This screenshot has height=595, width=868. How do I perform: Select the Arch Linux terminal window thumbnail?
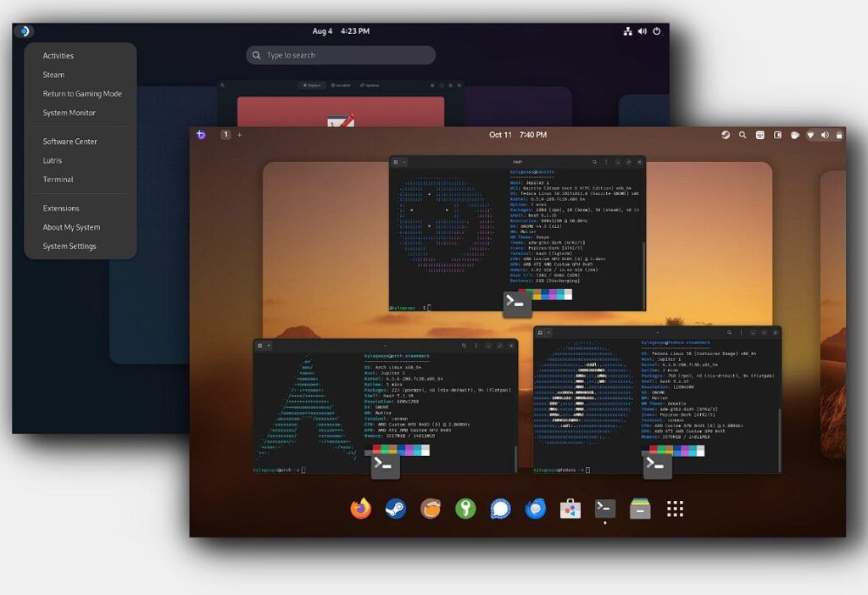tap(386, 405)
